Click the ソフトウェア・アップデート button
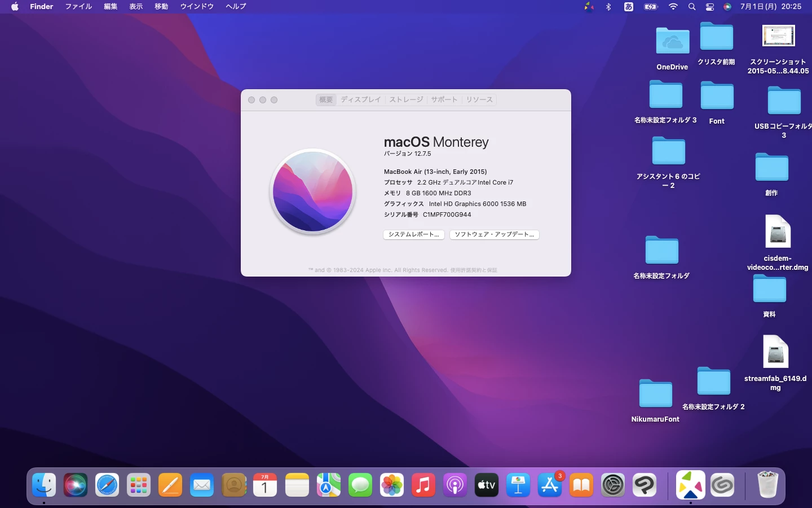The height and width of the screenshot is (508, 812). pos(495,234)
